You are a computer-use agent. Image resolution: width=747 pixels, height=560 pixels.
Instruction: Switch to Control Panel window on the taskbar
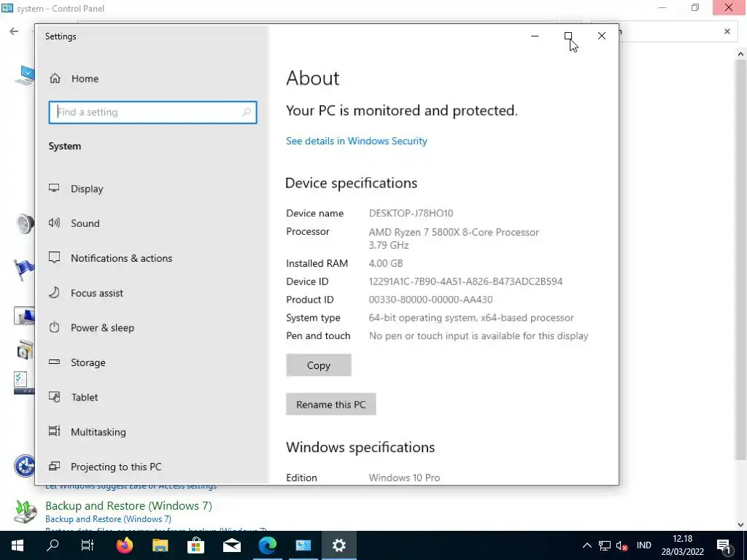pyautogui.click(x=303, y=545)
